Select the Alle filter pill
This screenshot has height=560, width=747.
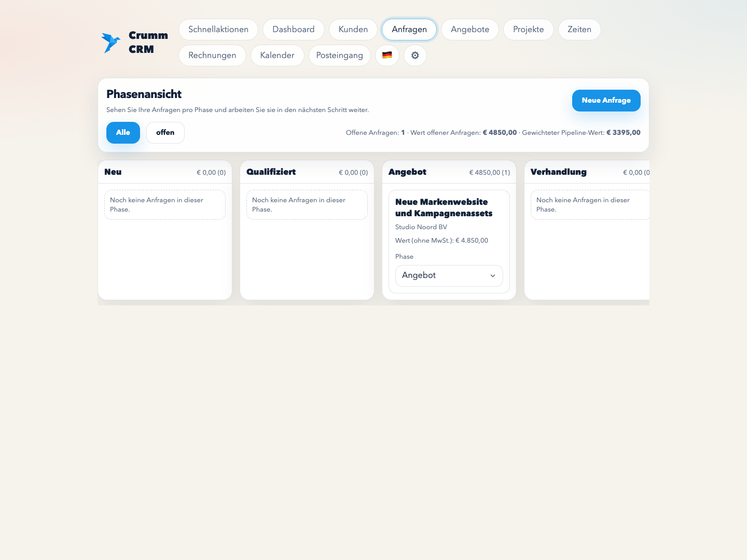click(123, 133)
